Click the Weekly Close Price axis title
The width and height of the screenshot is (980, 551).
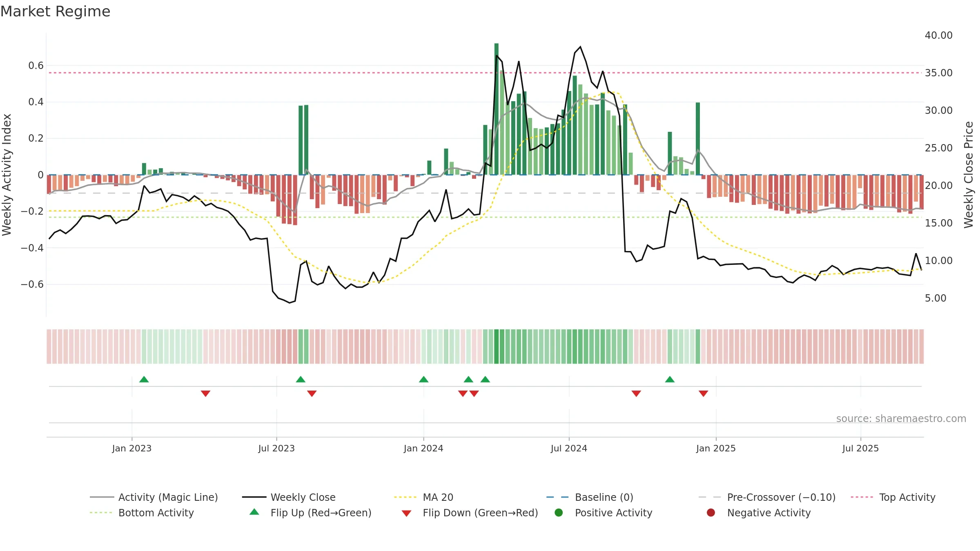click(969, 175)
